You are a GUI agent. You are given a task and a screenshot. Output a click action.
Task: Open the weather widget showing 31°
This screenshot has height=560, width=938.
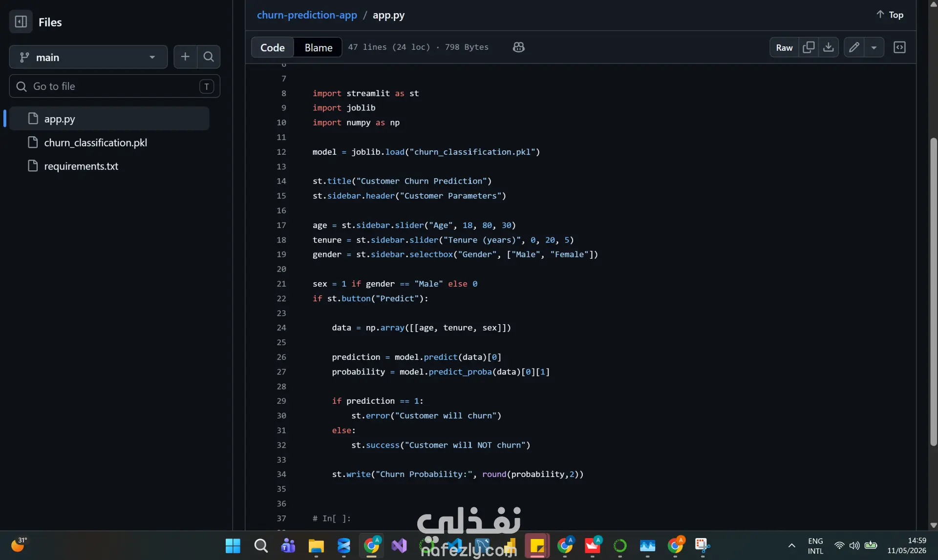(x=19, y=544)
